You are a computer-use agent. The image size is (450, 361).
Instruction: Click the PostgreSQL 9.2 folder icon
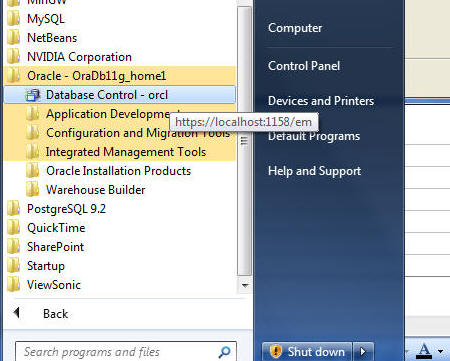click(x=13, y=209)
